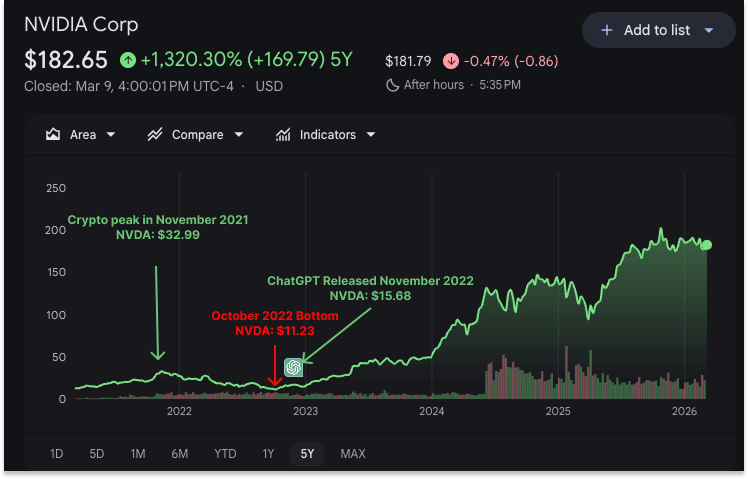Click the 250 y-axis label
This screenshot has height=479, width=748.
click(x=56, y=188)
